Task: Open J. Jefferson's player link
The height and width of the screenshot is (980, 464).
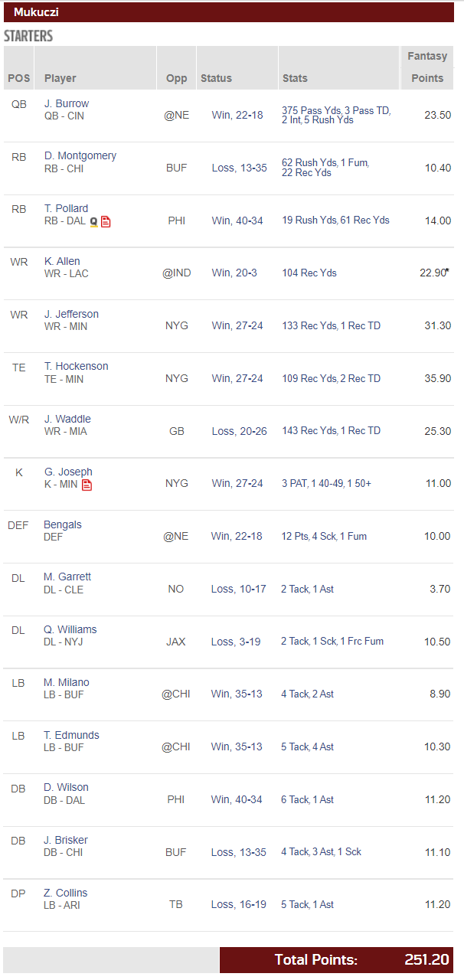Action: point(71,314)
